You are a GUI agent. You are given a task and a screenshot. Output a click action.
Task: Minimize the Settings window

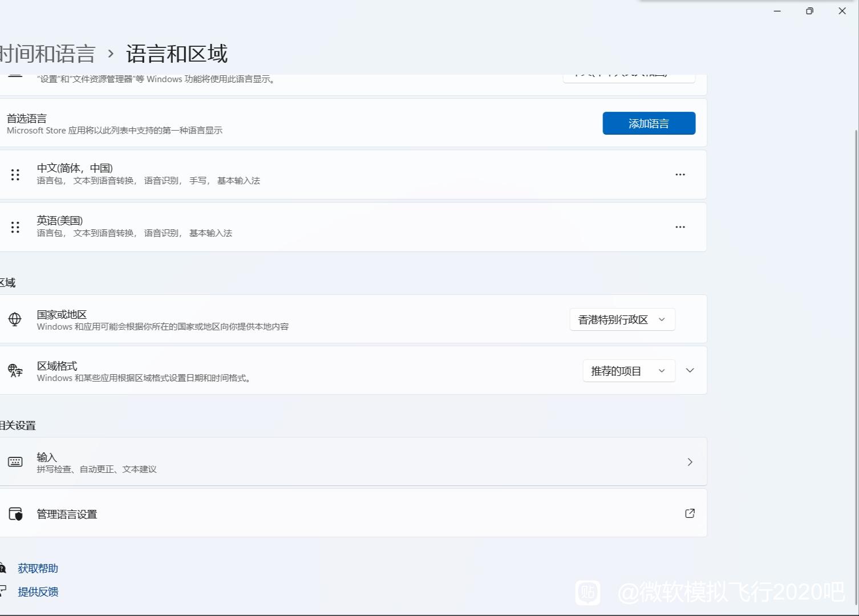coord(777,11)
